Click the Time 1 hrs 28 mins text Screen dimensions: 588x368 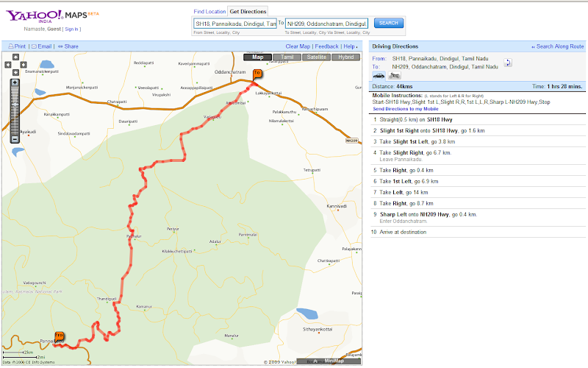(x=557, y=86)
